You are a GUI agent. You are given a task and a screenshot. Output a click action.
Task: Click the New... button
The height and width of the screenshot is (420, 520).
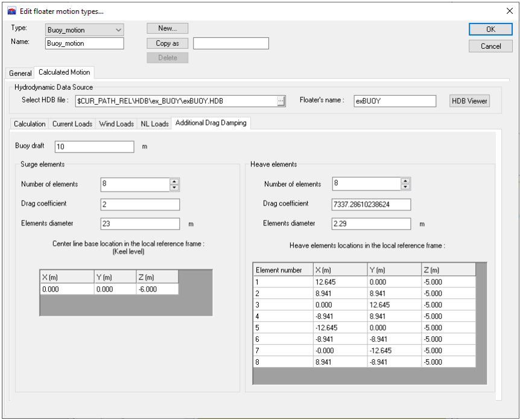click(x=167, y=28)
